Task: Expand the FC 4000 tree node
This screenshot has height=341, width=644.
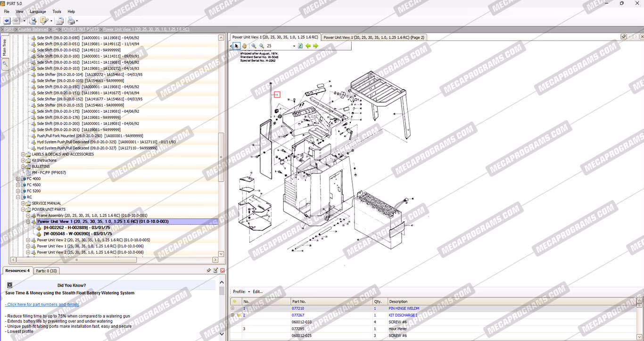Action: tap(18, 179)
